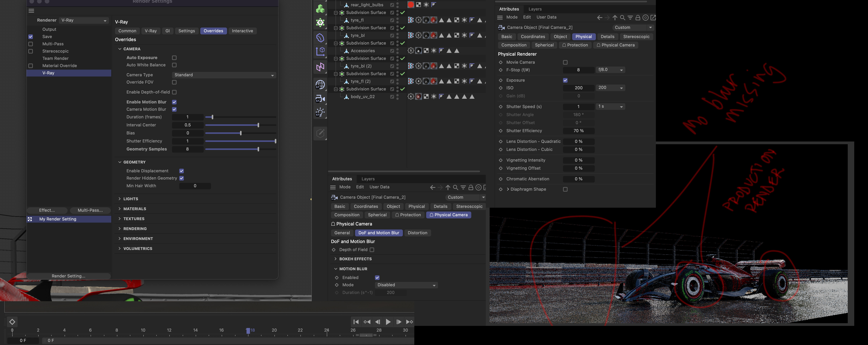Click the green cubes tool icon in sidebar
Viewport: 868px width, 345px height.
point(320,9)
